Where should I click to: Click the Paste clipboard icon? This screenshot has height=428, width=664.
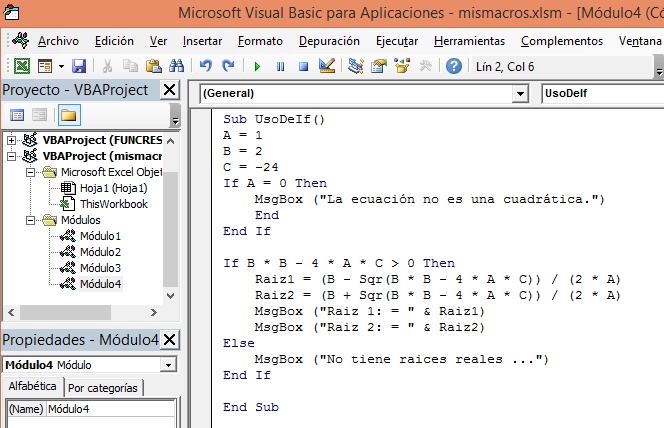[x=153, y=66]
